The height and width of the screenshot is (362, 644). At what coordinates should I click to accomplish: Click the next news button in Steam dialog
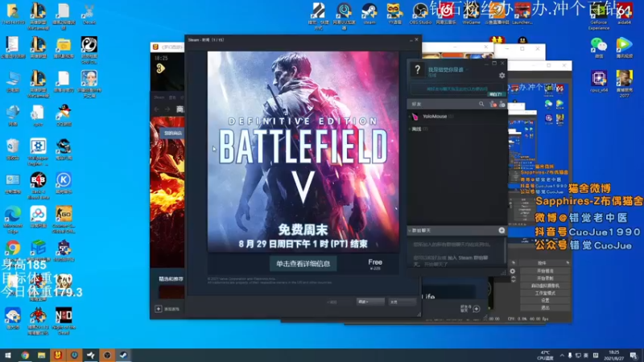pos(370,302)
